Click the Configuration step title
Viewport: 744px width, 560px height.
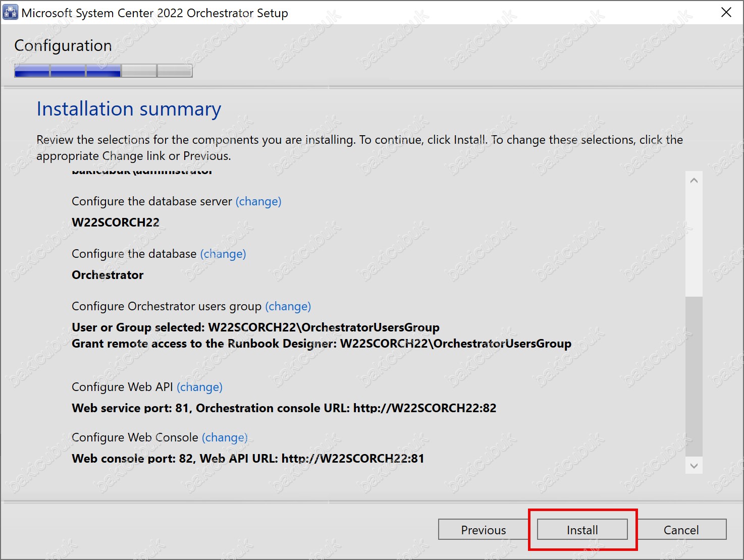point(63,45)
